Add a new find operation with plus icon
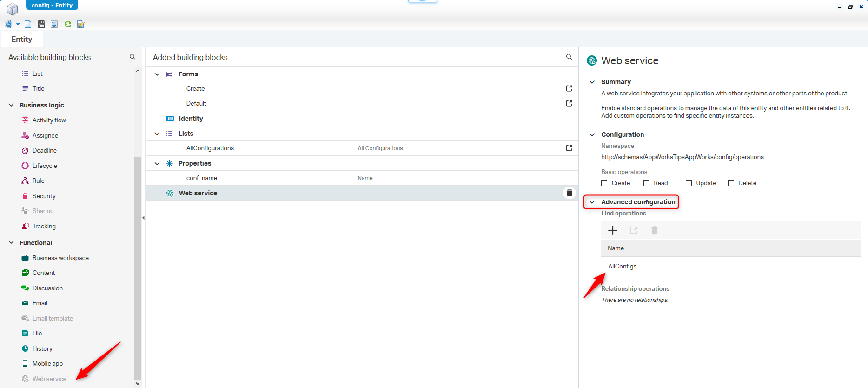Screen dimensions: 868x388 pos(613,230)
